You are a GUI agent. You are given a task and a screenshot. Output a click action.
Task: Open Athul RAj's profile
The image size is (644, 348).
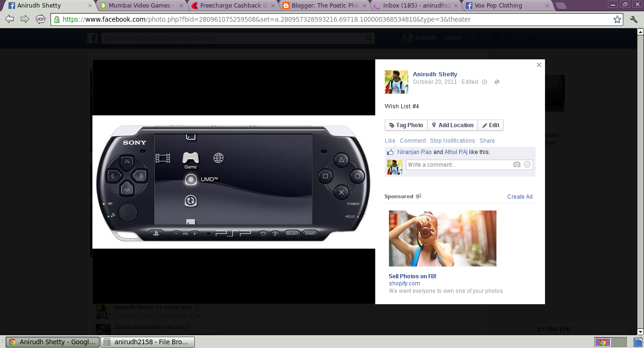pos(456,152)
